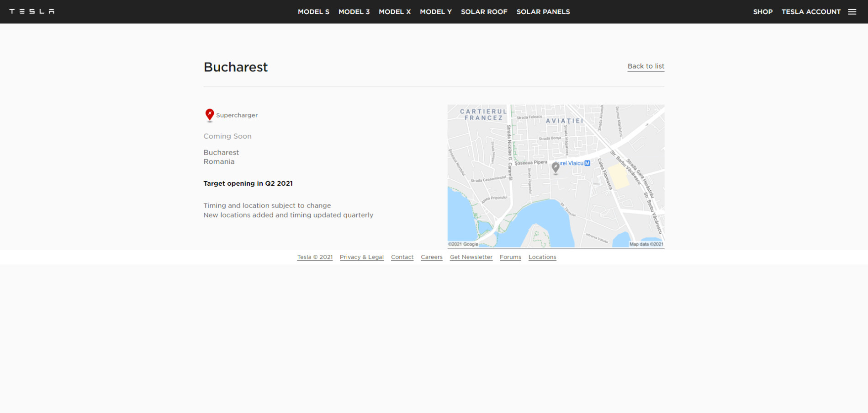Image resolution: width=868 pixels, height=413 pixels.
Task: Open Model Y menu item
Action: point(436,12)
